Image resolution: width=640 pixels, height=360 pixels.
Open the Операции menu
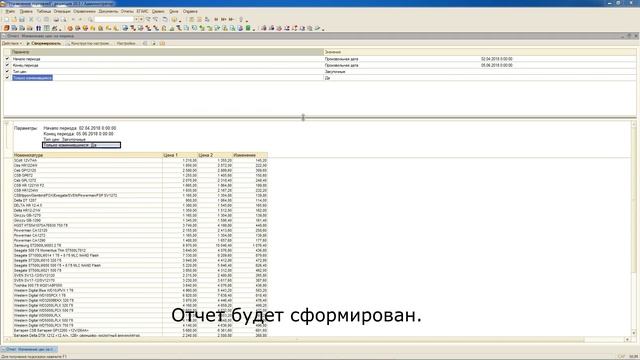(x=62, y=11)
